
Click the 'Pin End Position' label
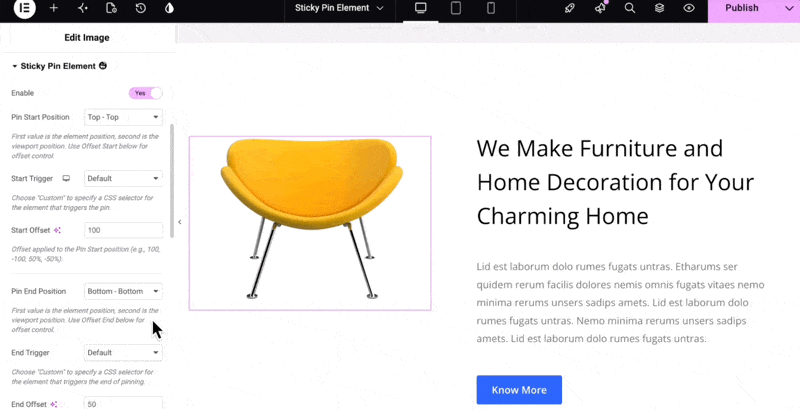click(39, 291)
